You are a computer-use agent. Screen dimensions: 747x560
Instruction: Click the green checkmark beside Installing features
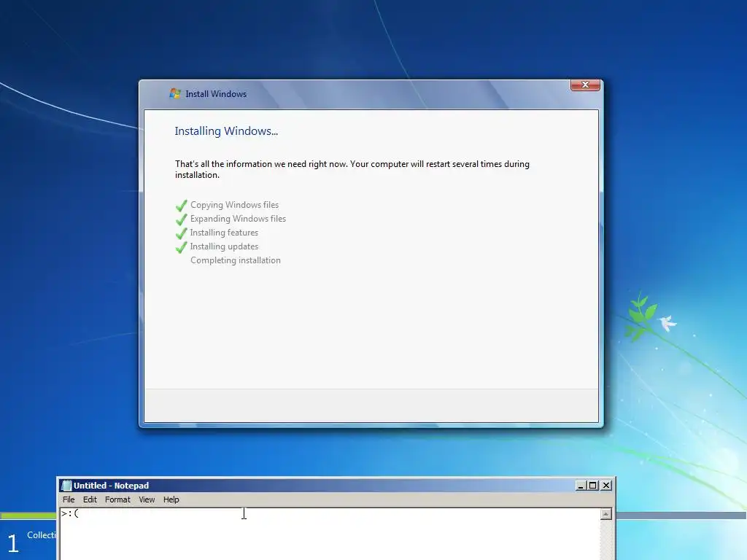[x=181, y=233]
